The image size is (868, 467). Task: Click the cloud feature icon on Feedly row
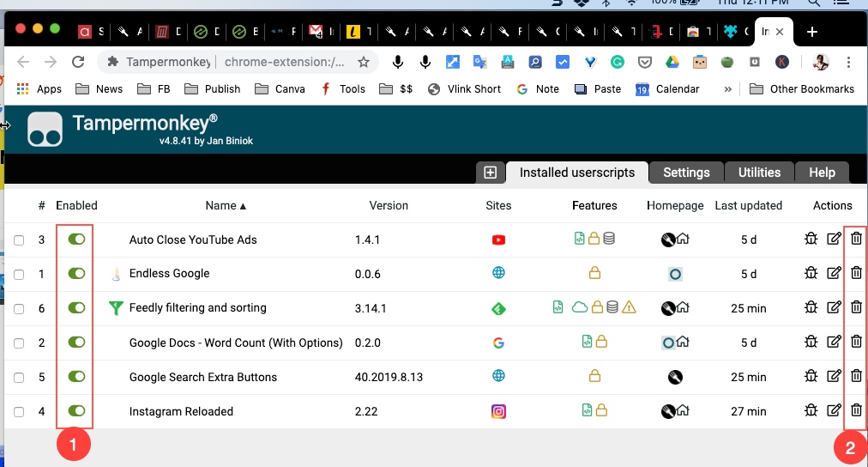[580, 307]
